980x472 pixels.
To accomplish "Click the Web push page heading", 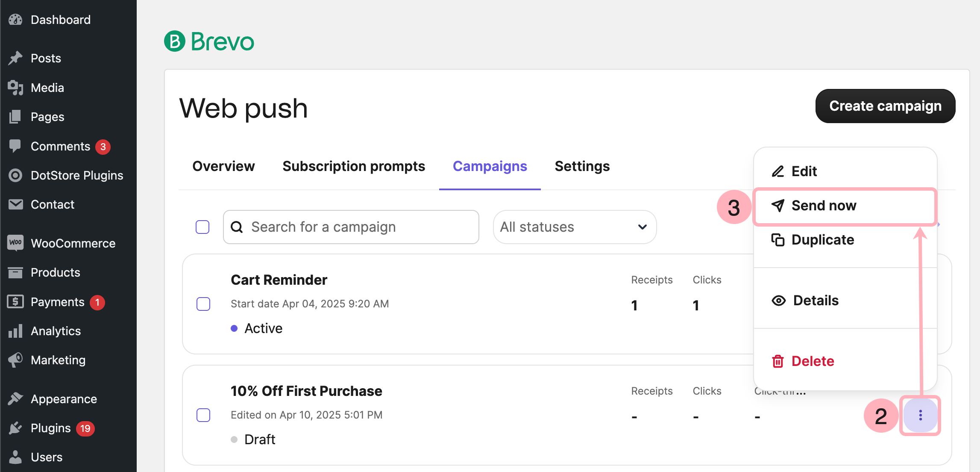I will tap(243, 108).
